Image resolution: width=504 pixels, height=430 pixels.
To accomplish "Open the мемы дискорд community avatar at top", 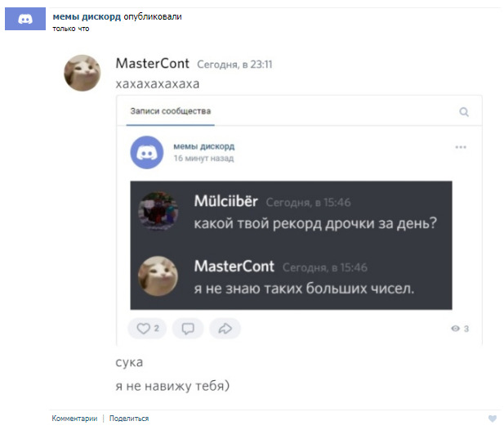I will 25,19.
